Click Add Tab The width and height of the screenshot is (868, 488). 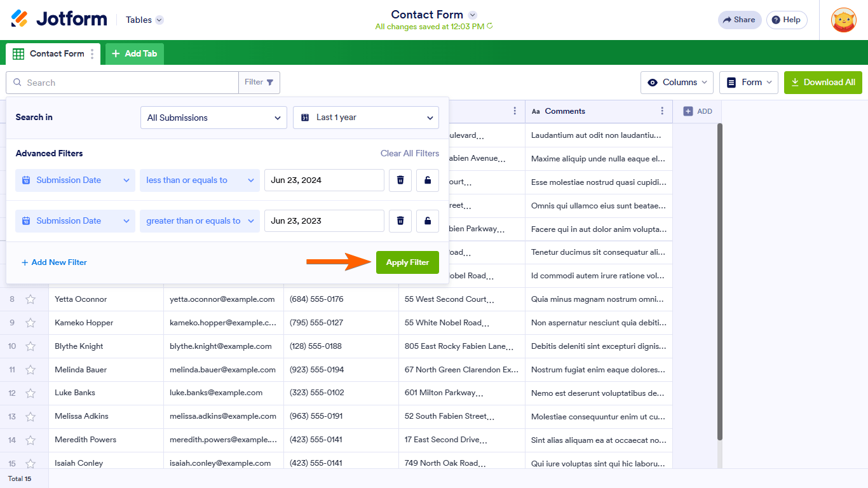coord(135,53)
